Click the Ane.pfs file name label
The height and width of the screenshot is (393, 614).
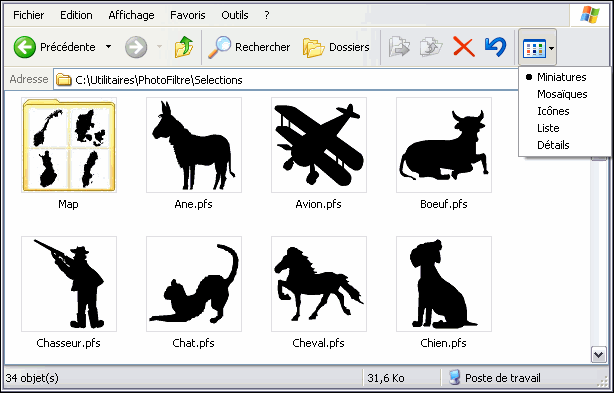point(193,204)
